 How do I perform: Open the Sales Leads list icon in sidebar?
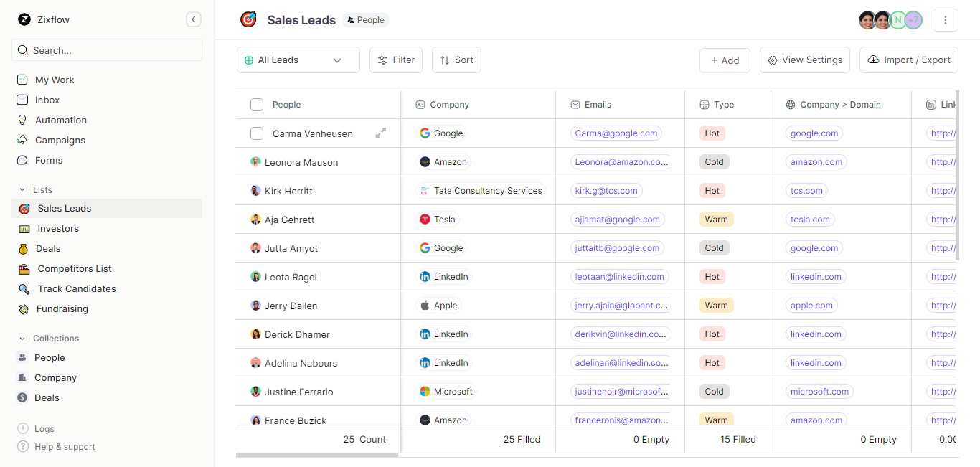[24, 208]
